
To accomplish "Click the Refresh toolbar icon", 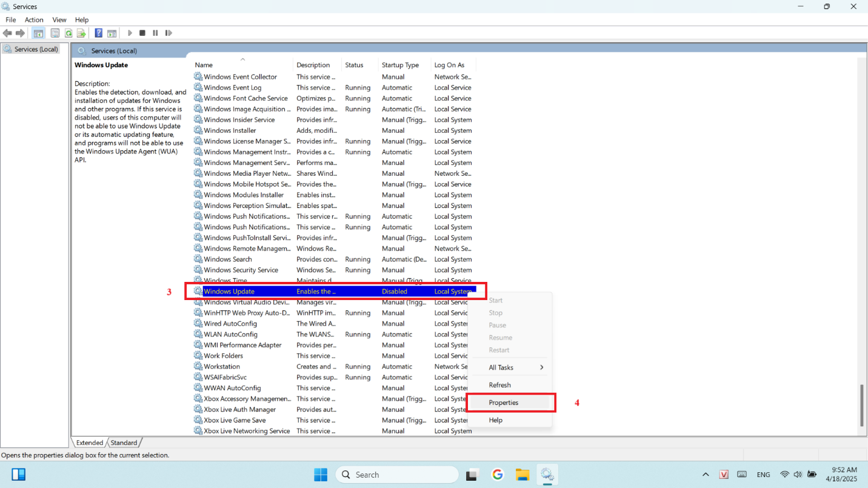I will (68, 33).
